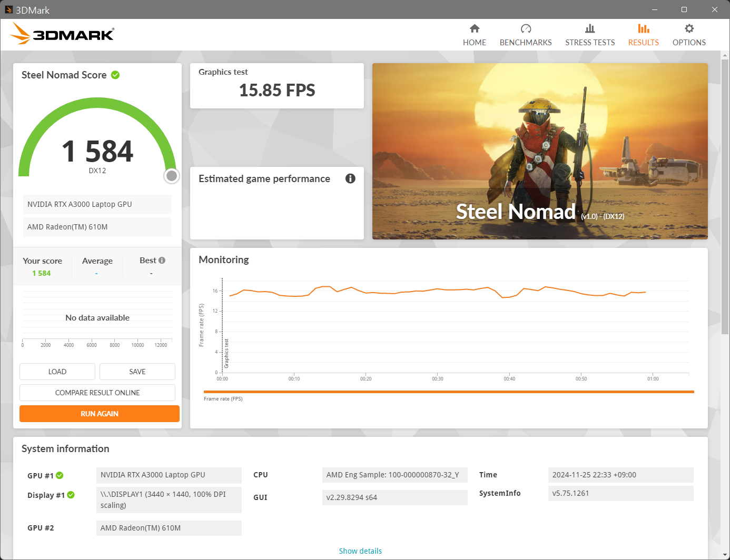This screenshot has height=560, width=730.
Task: Click the Steel Nomad artwork thumbnail
Action: pos(540,151)
